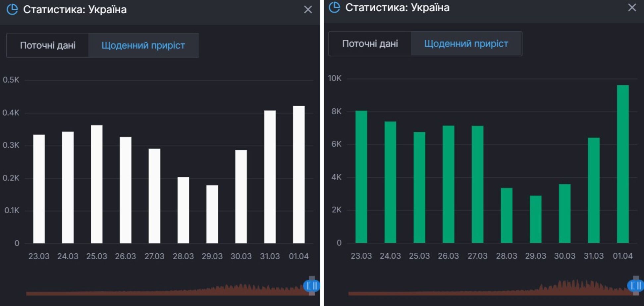Click the 01.04 date label under right chart
Image resolution: width=644 pixels, height=306 pixels.
click(x=623, y=256)
